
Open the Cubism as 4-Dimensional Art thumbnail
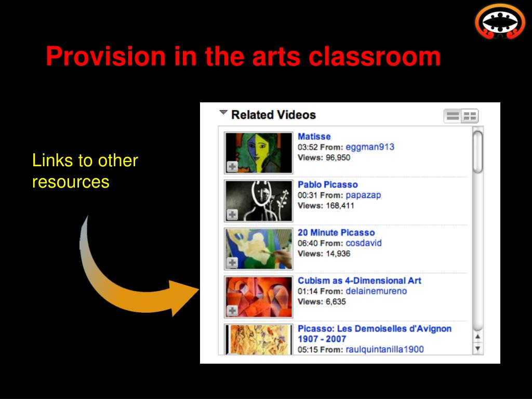click(x=258, y=297)
